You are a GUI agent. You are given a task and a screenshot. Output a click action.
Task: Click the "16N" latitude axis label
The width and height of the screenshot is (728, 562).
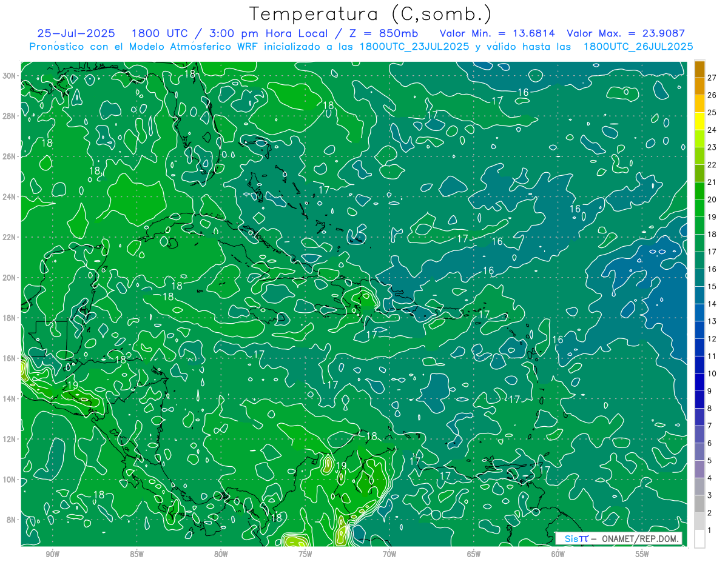click(9, 358)
